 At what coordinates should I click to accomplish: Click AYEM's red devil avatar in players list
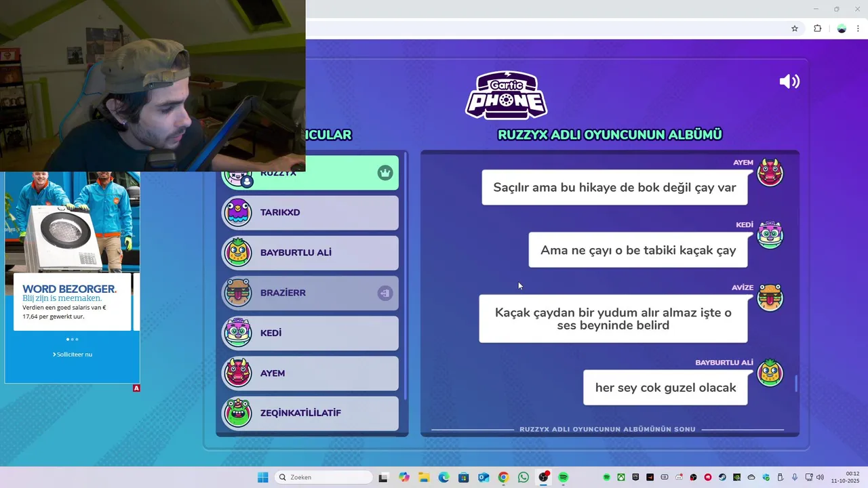(237, 373)
